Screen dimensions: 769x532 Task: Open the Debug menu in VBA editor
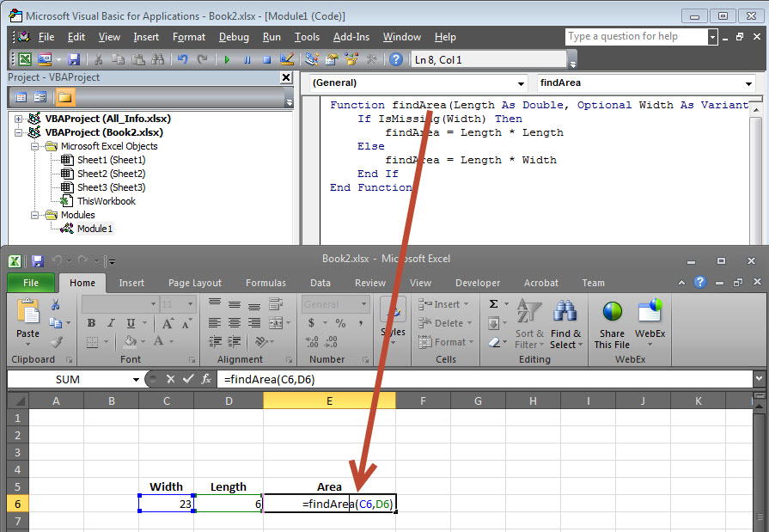(x=234, y=37)
